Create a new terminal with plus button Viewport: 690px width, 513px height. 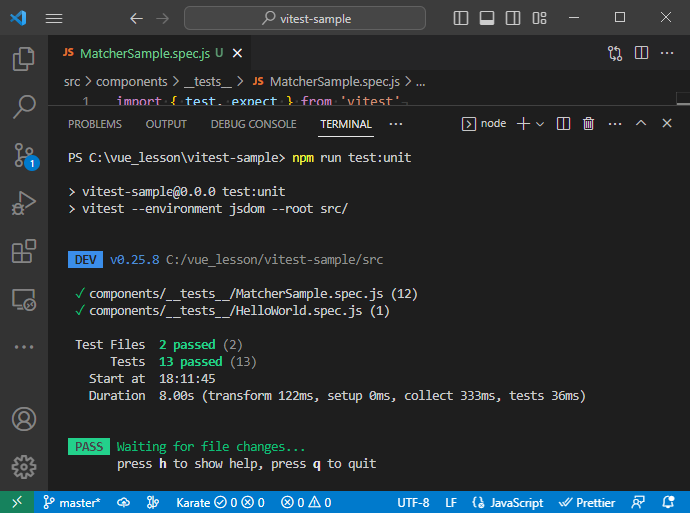tap(523, 124)
